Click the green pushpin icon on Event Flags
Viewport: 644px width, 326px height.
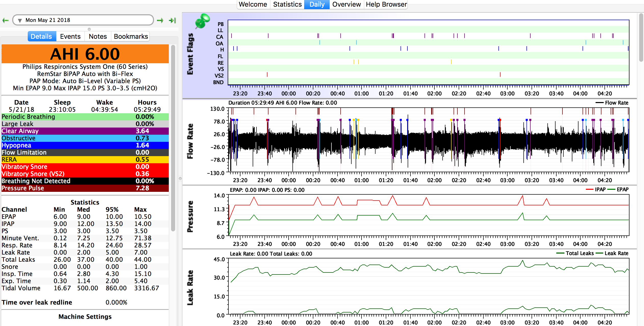(x=202, y=21)
